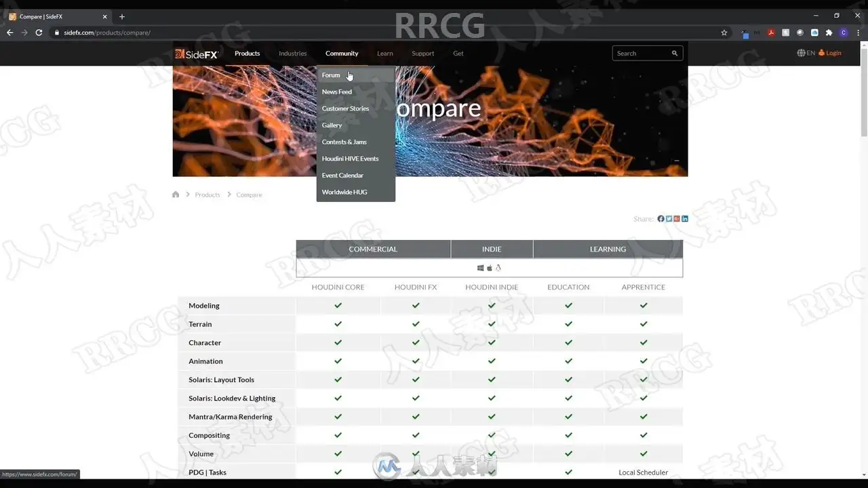Click the cloud extension icon
Screen dimensions: 868x488
coord(814,33)
